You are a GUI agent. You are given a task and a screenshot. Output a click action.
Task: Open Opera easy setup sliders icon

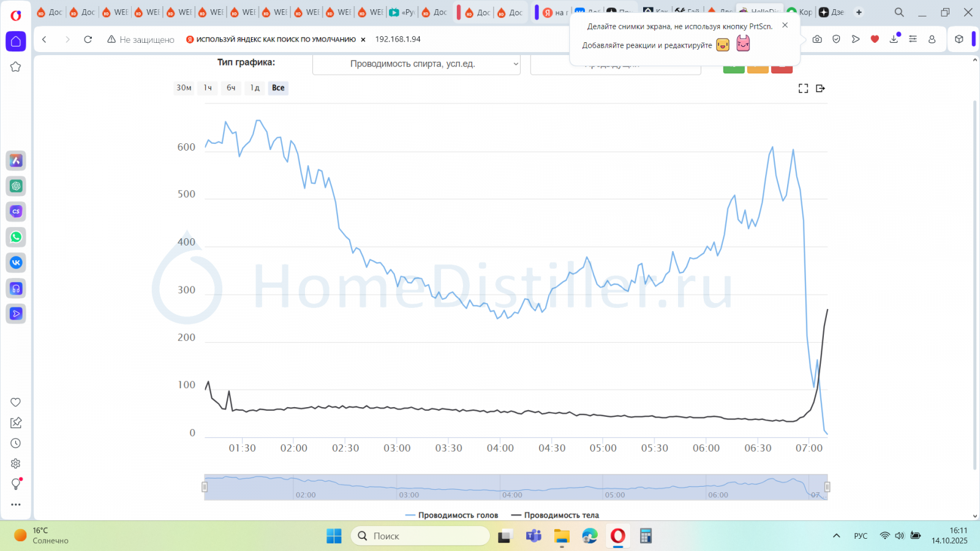tap(913, 39)
